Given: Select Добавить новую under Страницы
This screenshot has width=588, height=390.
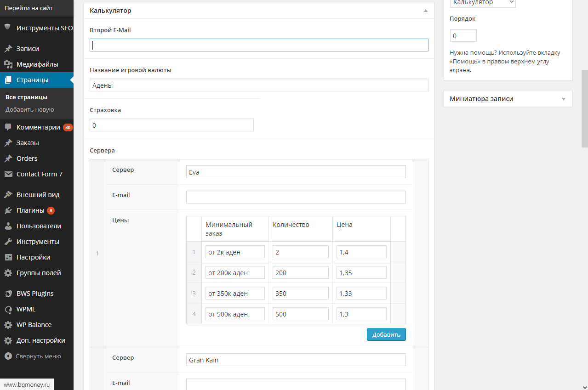Looking at the screenshot, I should click(x=29, y=110).
